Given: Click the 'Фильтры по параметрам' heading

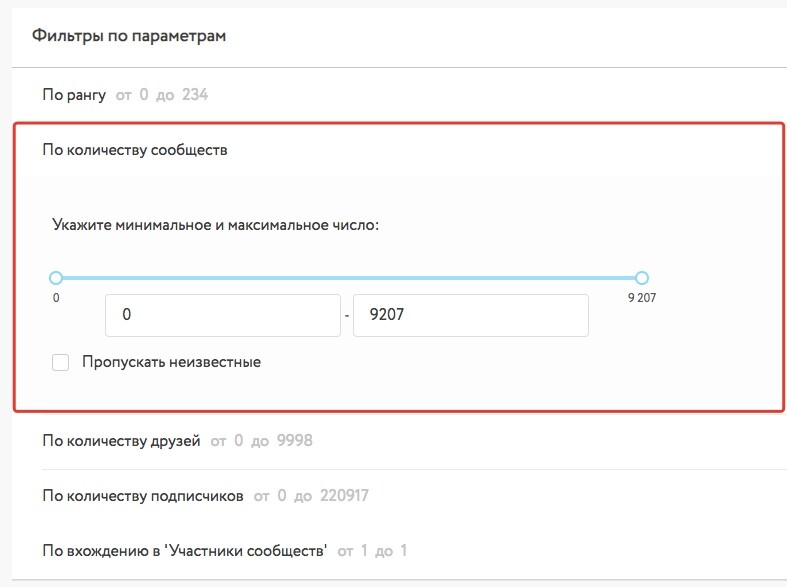Looking at the screenshot, I should click(129, 36).
